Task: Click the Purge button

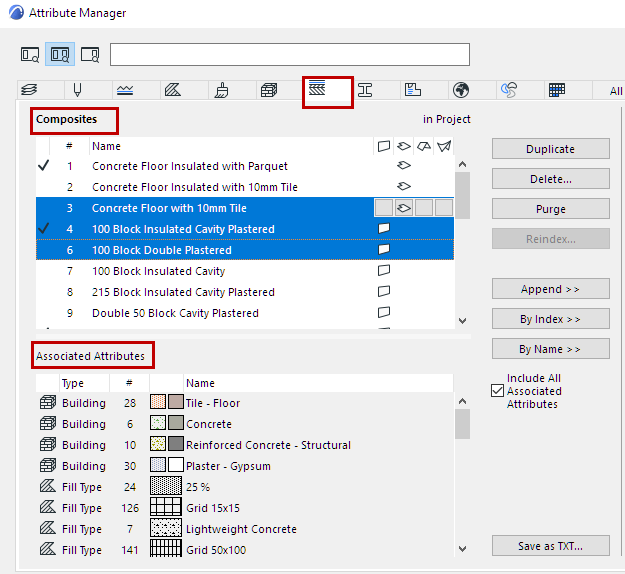Action: click(x=550, y=209)
